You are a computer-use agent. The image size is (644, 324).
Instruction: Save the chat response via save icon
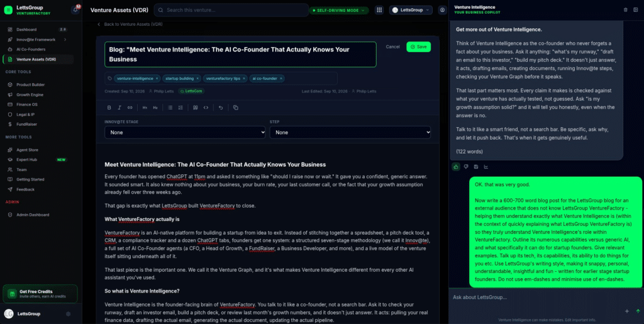click(476, 166)
